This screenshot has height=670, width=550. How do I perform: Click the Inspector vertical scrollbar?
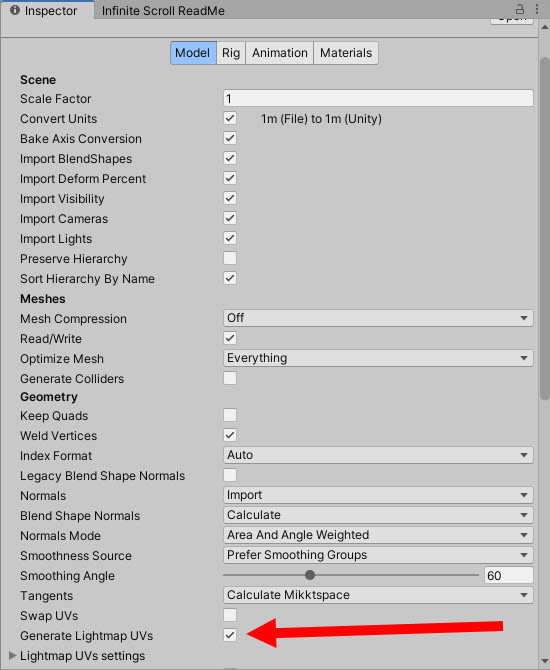pyautogui.click(x=544, y=229)
